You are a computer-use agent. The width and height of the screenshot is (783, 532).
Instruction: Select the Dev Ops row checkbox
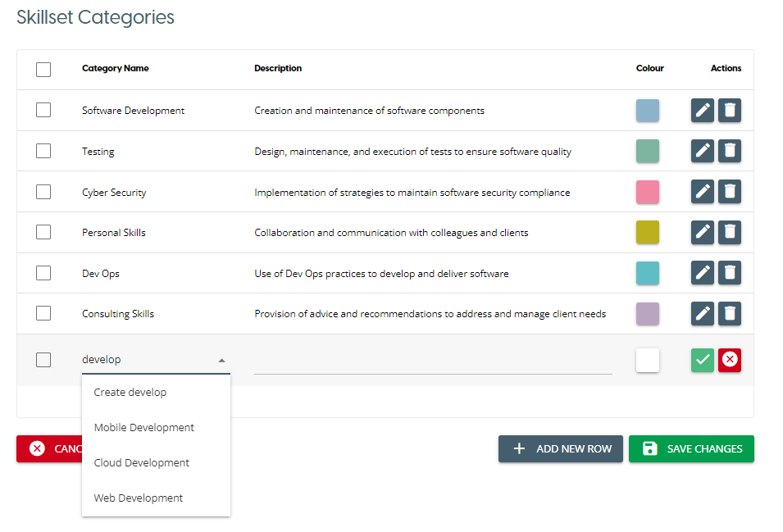pyautogui.click(x=43, y=273)
